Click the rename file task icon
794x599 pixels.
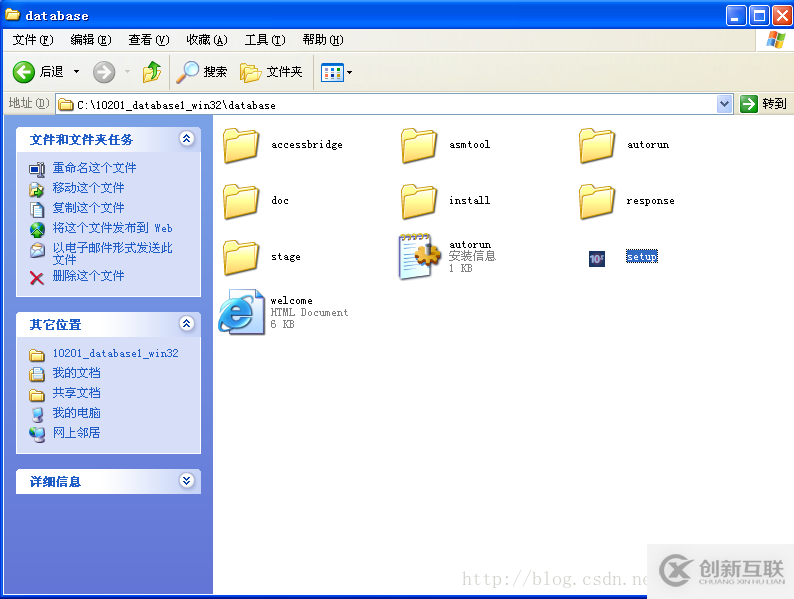tap(36, 169)
